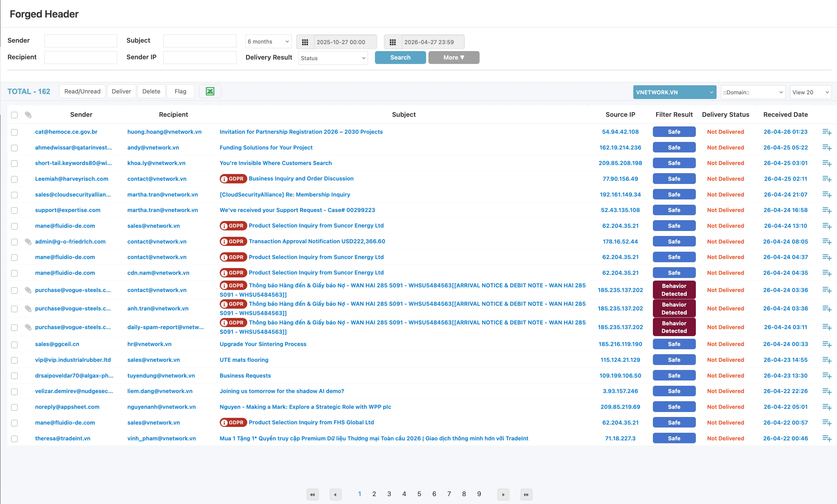837x504 pixels.
Task: Click Safe badge in hr@vnetwork.vn row
Action: pos(674,344)
